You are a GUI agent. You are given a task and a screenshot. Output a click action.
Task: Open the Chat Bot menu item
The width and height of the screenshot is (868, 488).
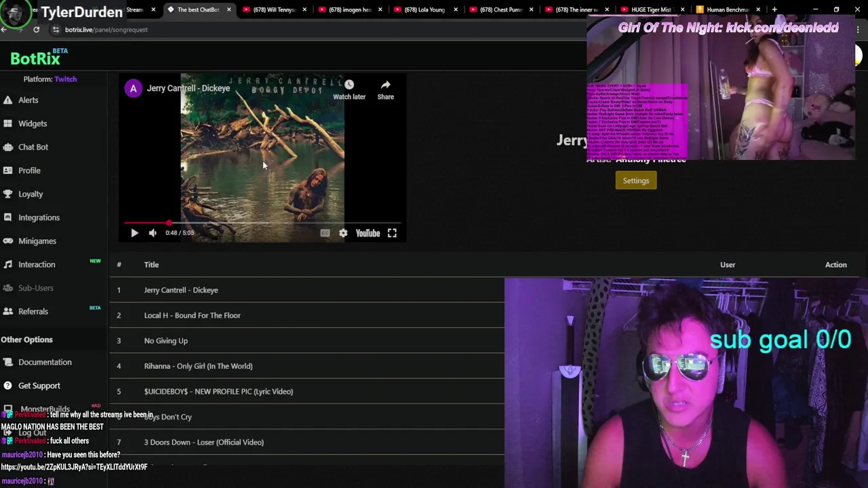click(33, 147)
